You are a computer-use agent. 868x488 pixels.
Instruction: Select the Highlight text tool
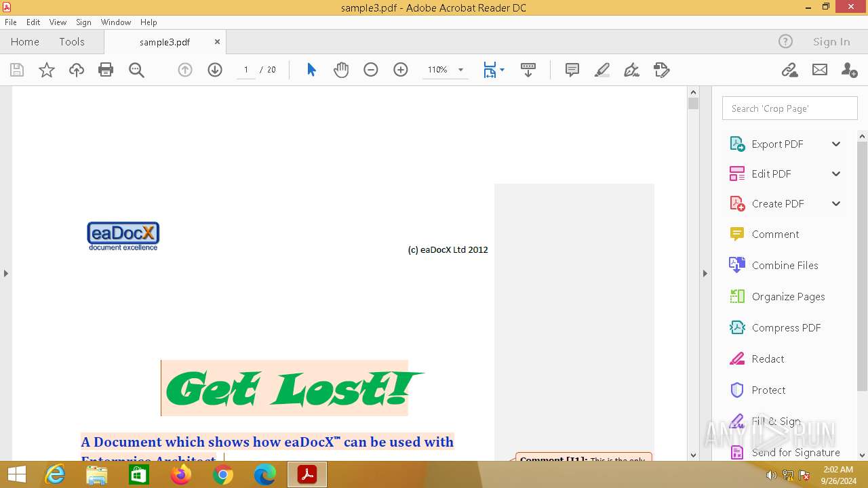point(602,70)
